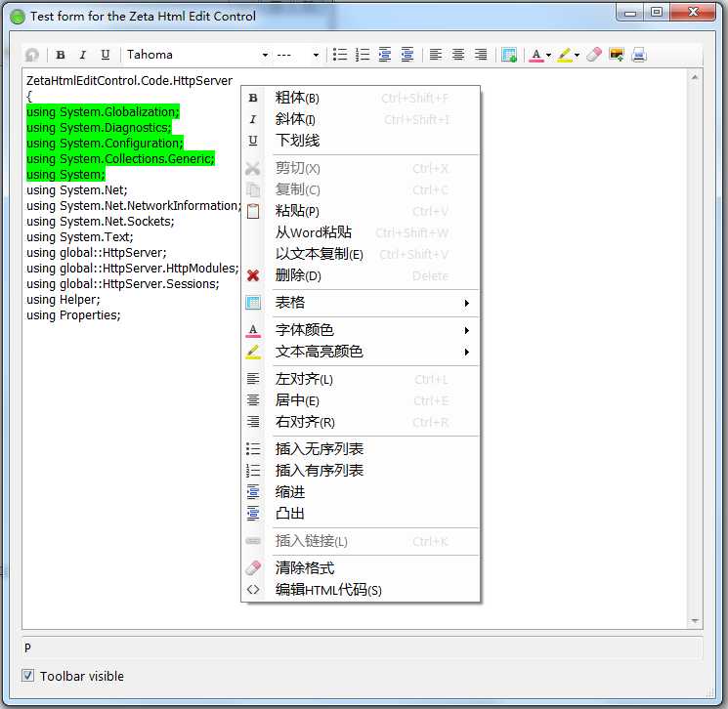Choose 凸出 in context menu
This screenshot has width=728, height=709.
(x=362, y=513)
